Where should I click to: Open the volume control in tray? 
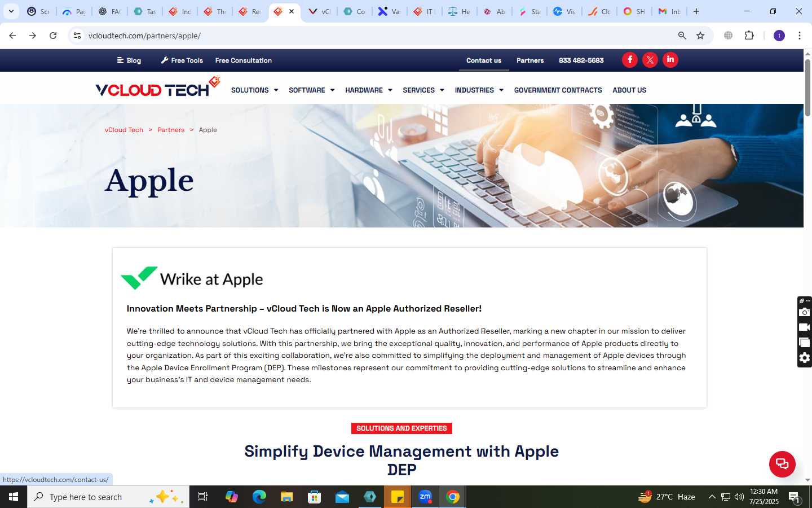[x=739, y=497]
